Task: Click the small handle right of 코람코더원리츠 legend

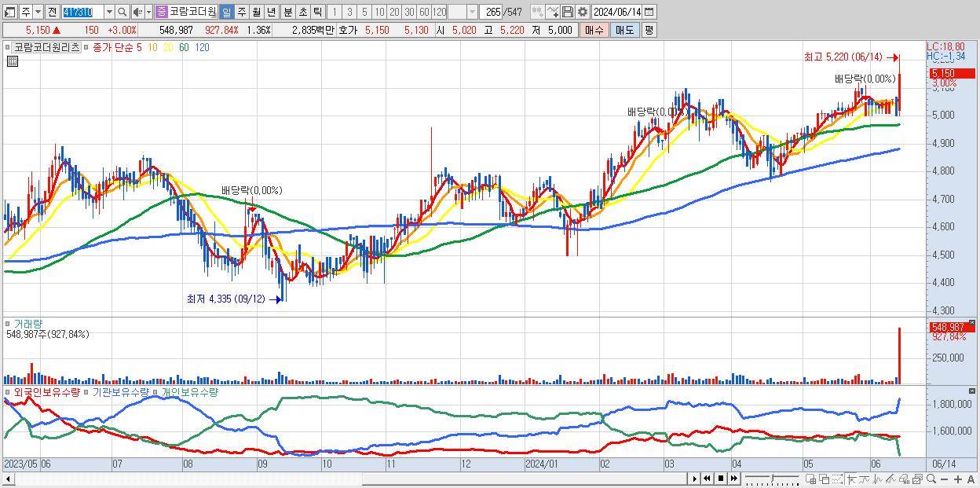Action: click(x=86, y=47)
